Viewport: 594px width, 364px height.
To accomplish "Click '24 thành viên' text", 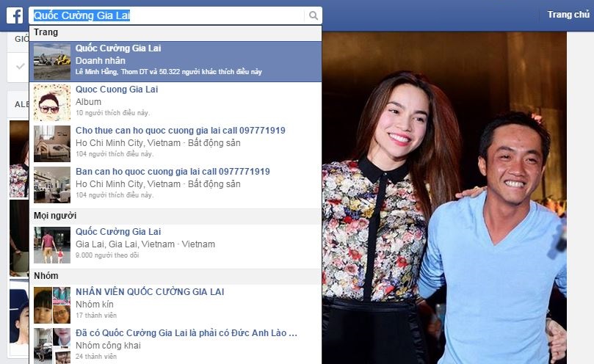I will [96, 357].
